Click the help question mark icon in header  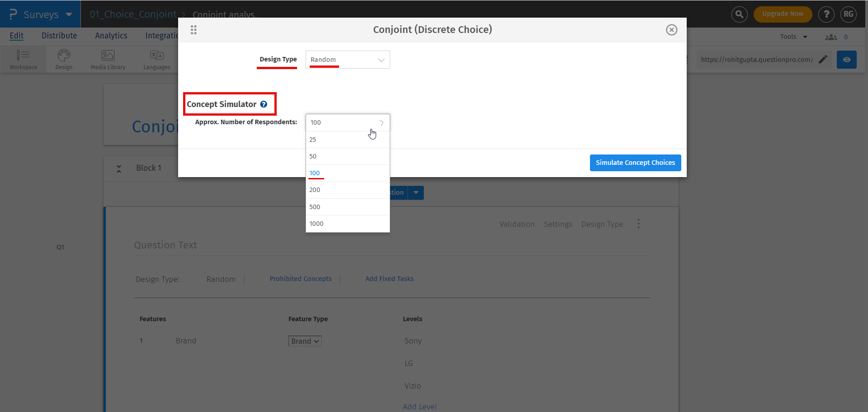point(826,14)
